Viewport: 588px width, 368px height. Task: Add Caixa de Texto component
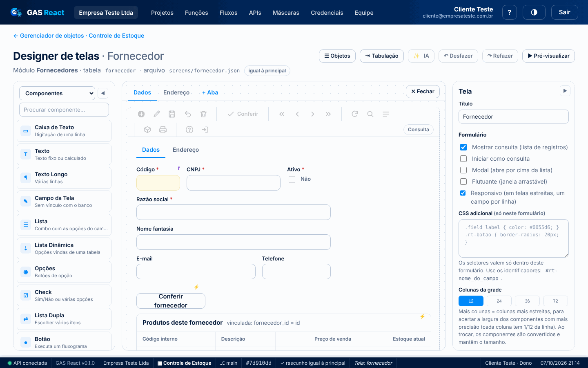coord(64,131)
